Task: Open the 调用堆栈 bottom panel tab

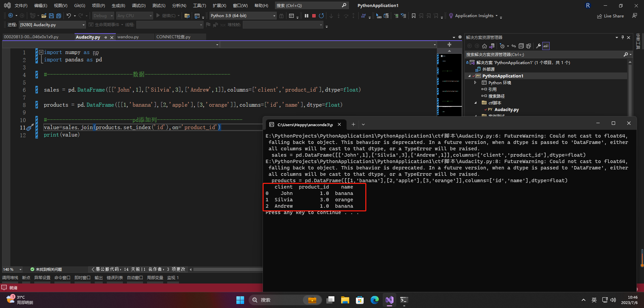Action: tap(10, 278)
